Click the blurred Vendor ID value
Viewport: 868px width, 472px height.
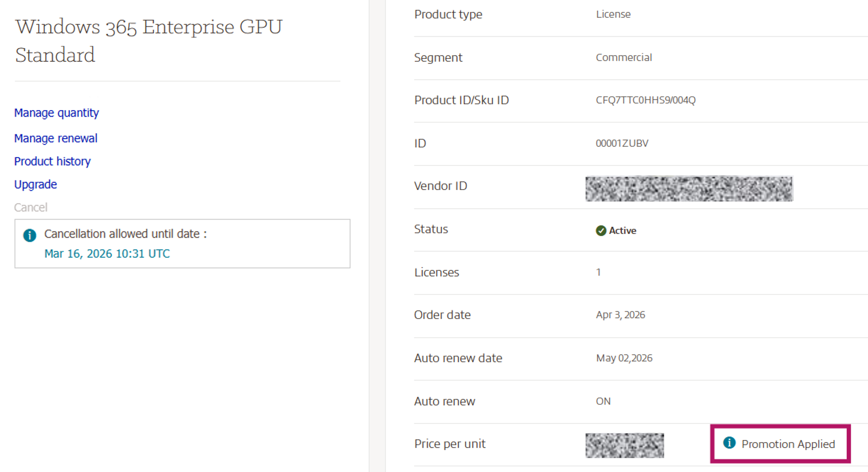pos(689,189)
